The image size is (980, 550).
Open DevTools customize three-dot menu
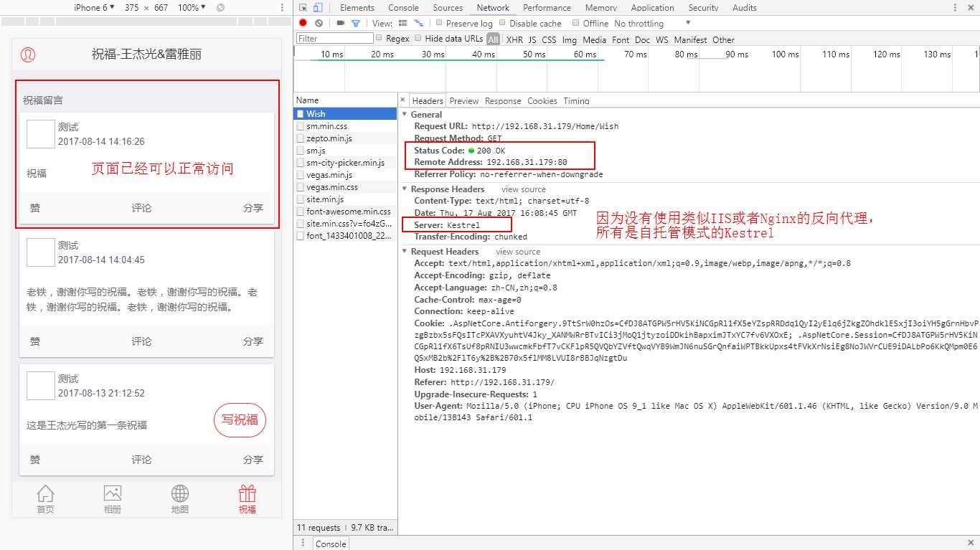click(x=956, y=8)
